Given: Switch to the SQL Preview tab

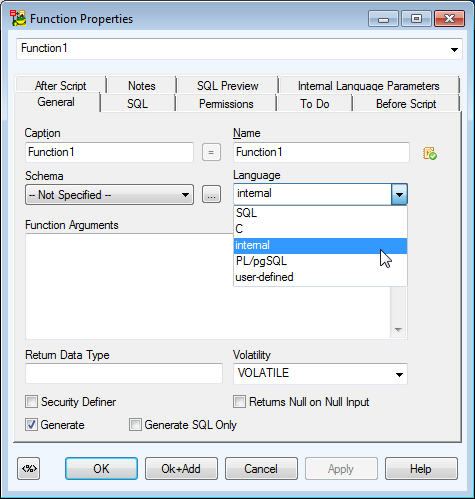Looking at the screenshot, I should click(x=228, y=86).
